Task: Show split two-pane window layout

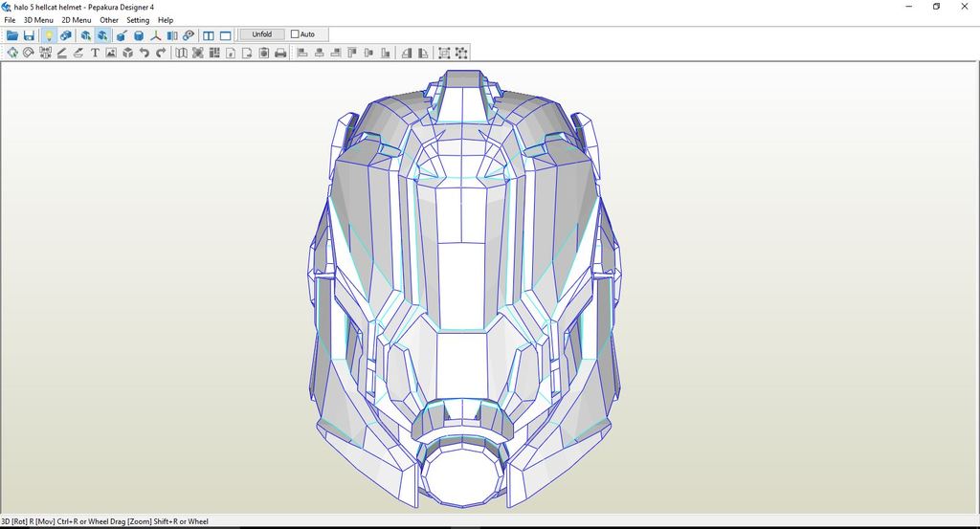Action: click(x=209, y=35)
